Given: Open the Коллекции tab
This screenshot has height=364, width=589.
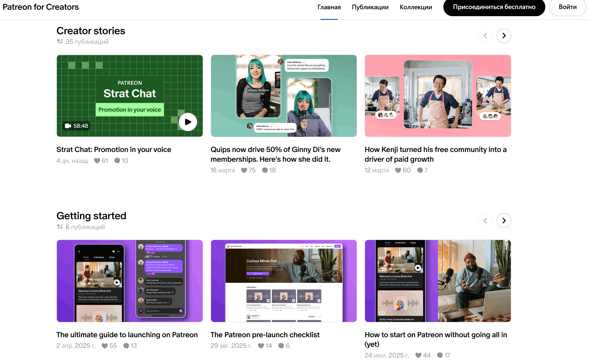Looking at the screenshot, I should coord(416,7).
